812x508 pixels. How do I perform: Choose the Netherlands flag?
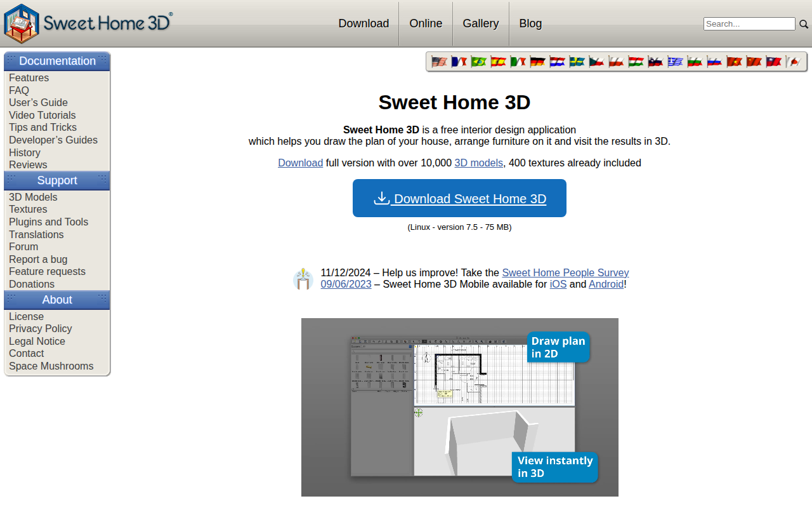pyautogui.click(x=557, y=62)
